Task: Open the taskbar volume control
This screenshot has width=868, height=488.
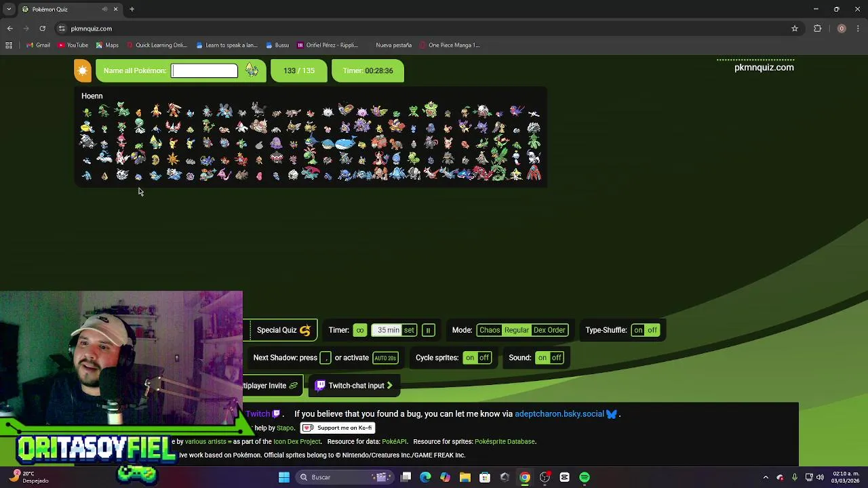Action: pos(820,477)
